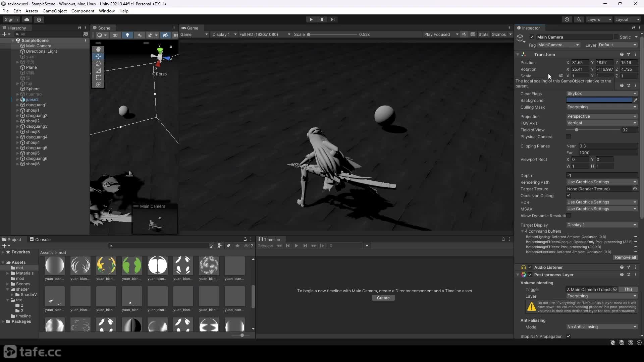Click the Sign in button

pos(11,19)
